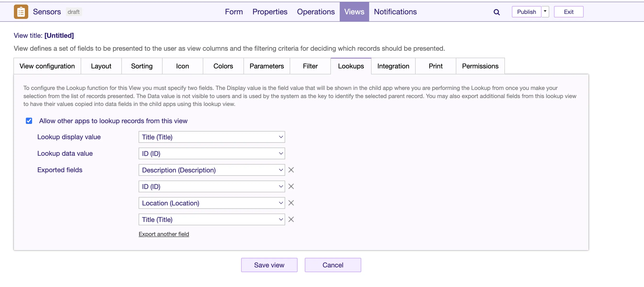Click the Exit button
The image size is (644, 287).
click(568, 12)
